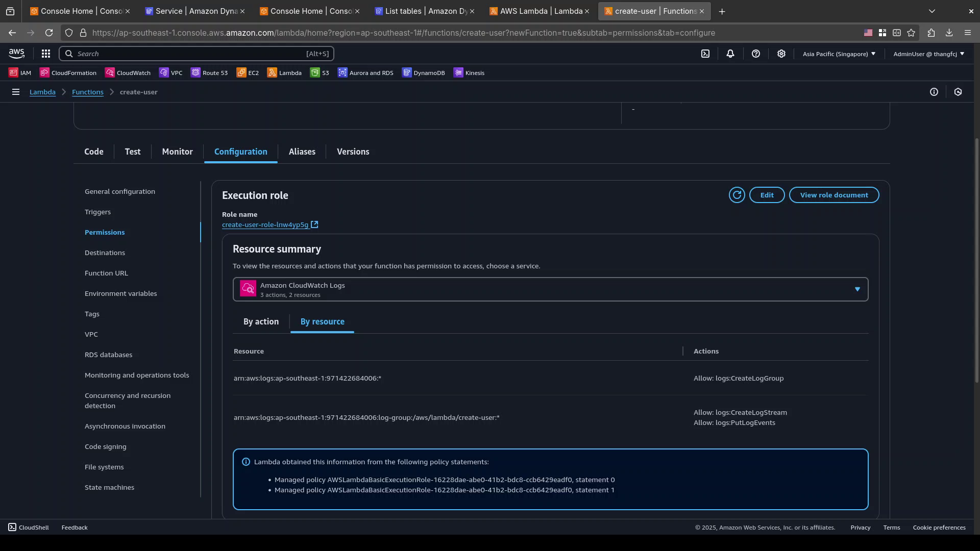Open CloudFormation shortcut
Image resolution: width=980 pixels, height=551 pixels.
(68, 73)
